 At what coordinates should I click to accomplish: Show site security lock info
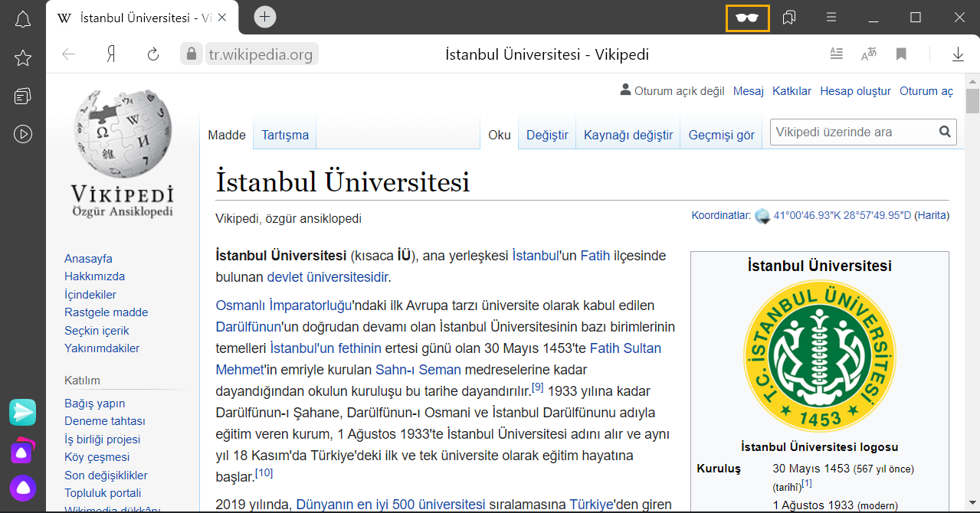tap(192, 54)
